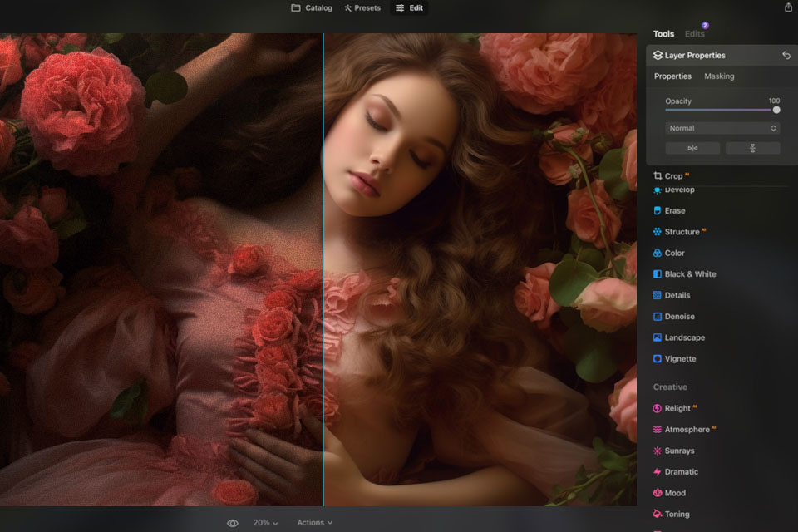Click the Mood tool icon
Image resolution: width=798 pixels, height=532 pixels.
[657, 493]
